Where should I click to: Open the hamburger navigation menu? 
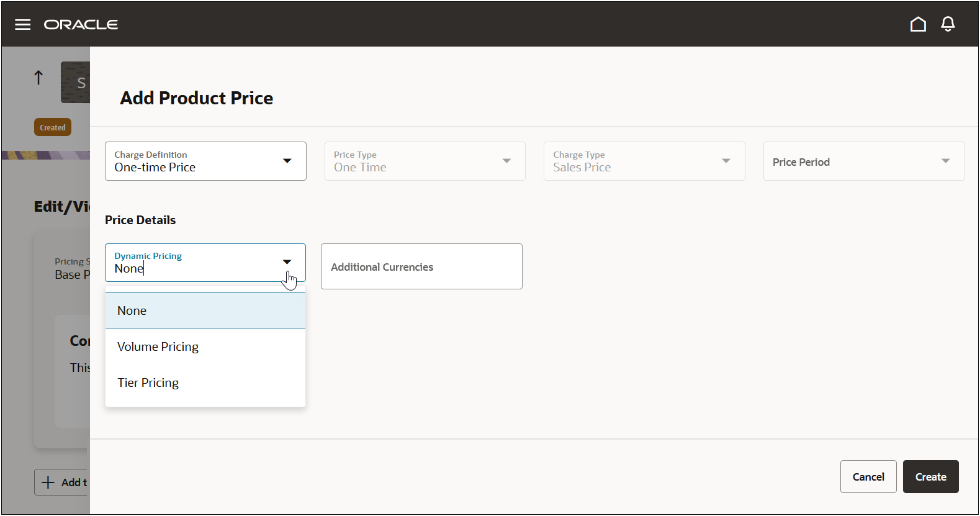[x=23, y=24]
